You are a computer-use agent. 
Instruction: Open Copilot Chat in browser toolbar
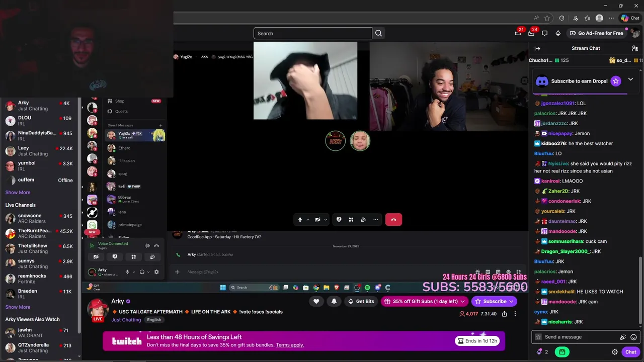630,18
